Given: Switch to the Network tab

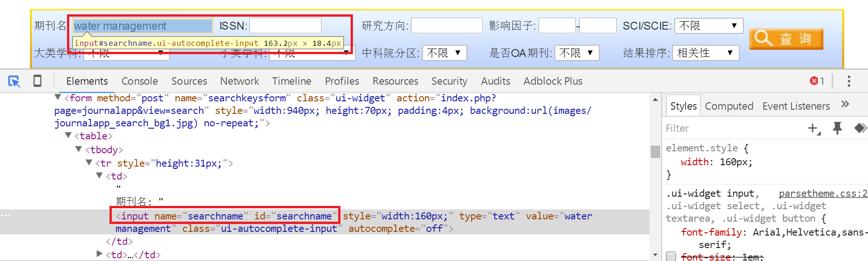Looking at the screenshot, I should click(239, 81).
